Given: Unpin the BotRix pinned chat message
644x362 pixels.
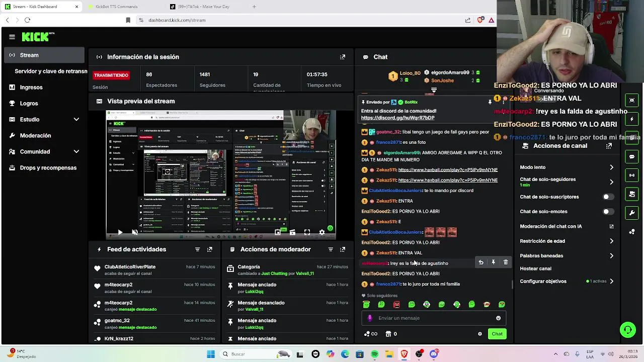Looking at the screenshot, I should [x=490, y=102].
